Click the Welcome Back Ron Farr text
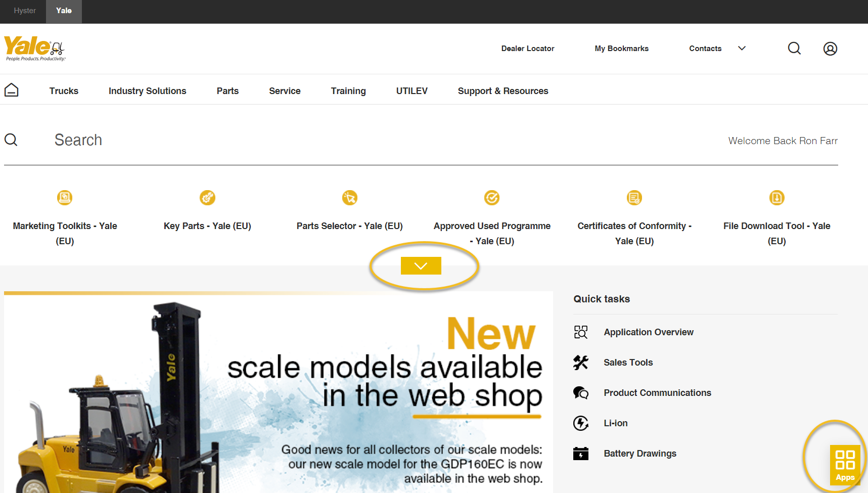 tap(783, 141)
